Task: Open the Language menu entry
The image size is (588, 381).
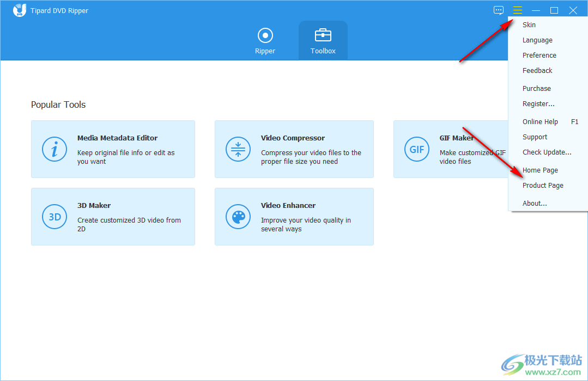Action: pyautogui.click(x=537, y=40)
